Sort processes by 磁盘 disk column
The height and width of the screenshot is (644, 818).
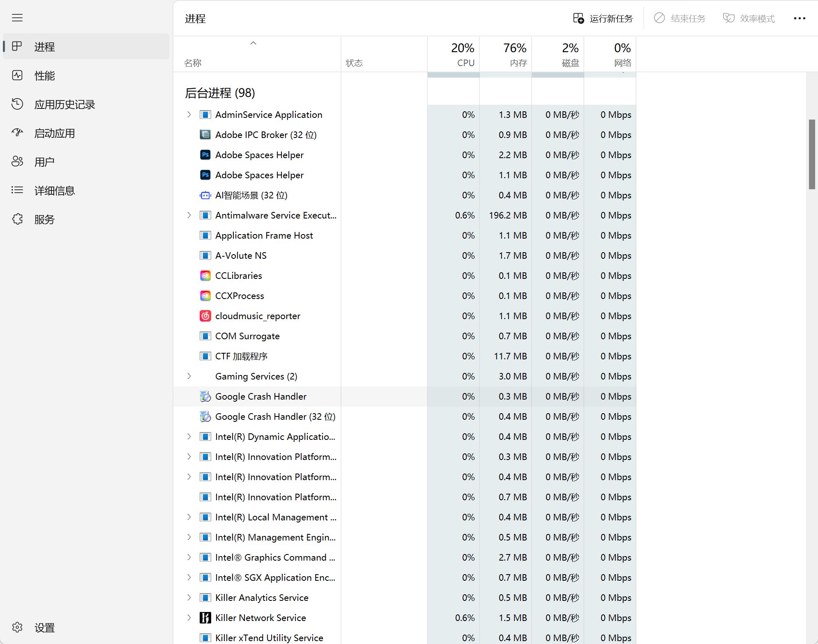(558, 54)
